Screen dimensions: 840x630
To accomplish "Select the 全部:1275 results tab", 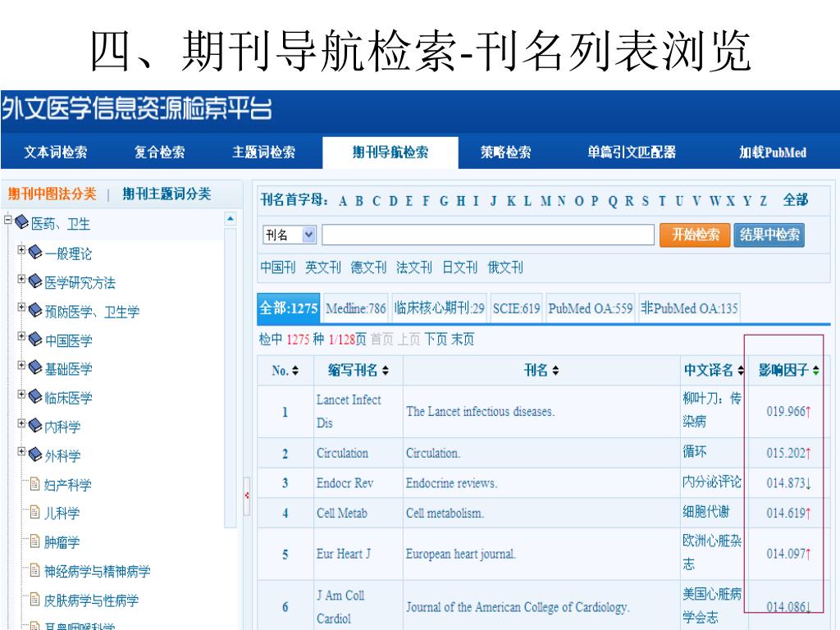I will 288,308.
